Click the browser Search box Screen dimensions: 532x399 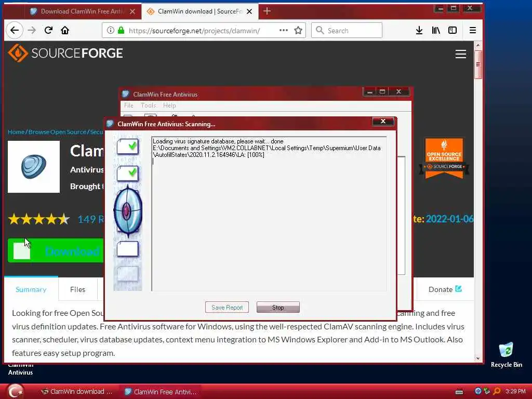[347, 31]
